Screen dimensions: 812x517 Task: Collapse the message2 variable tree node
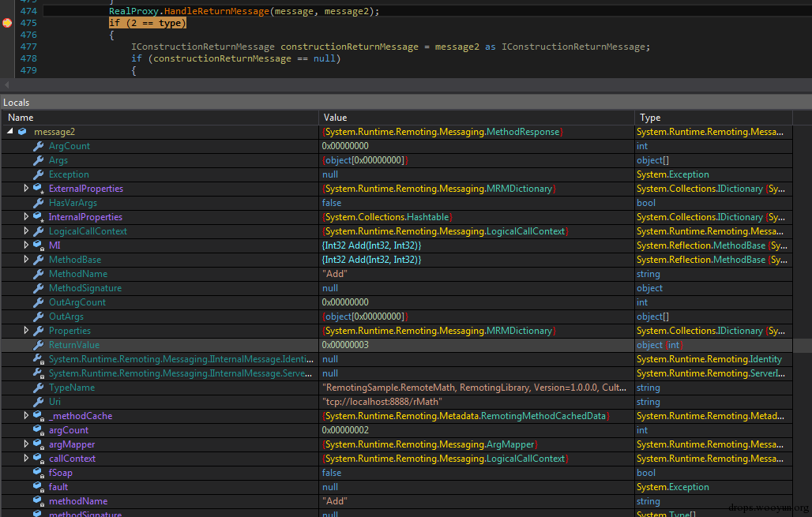pyautogui.click(x=10, y=132)
